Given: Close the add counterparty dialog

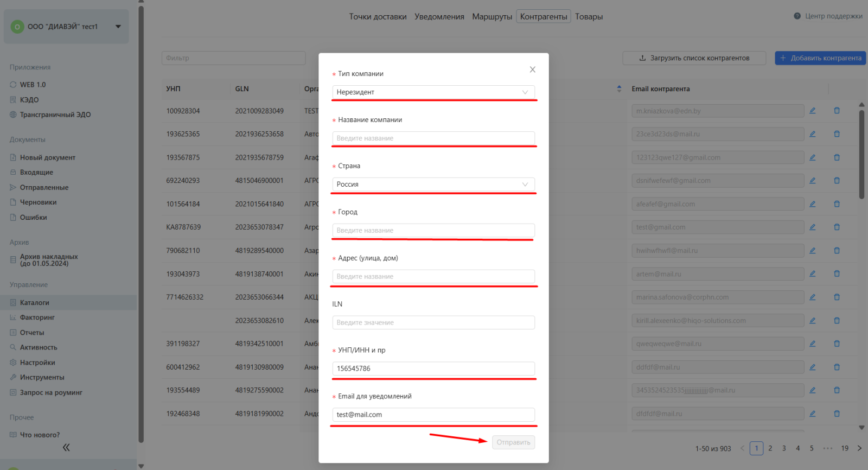Looking at the screenshot, I should pos(532,69).
